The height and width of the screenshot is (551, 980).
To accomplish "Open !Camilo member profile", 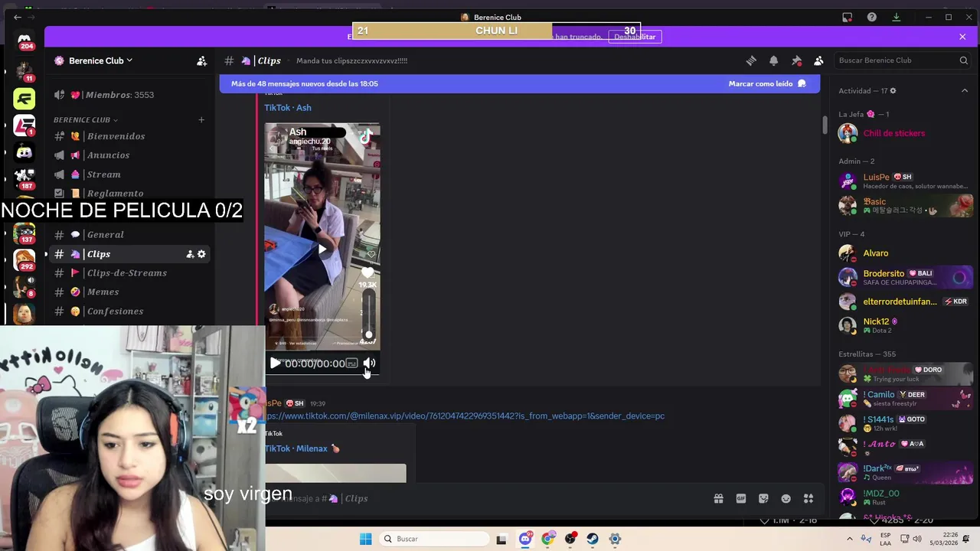I will pyautogui.click(x=905, y=398).
